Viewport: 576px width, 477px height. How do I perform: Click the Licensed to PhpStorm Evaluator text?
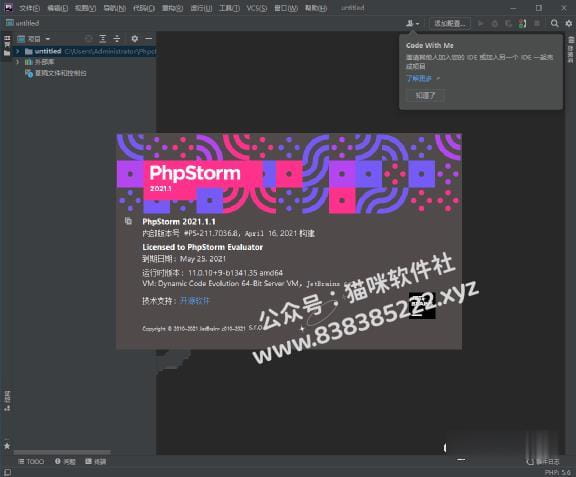click(202, 247)
